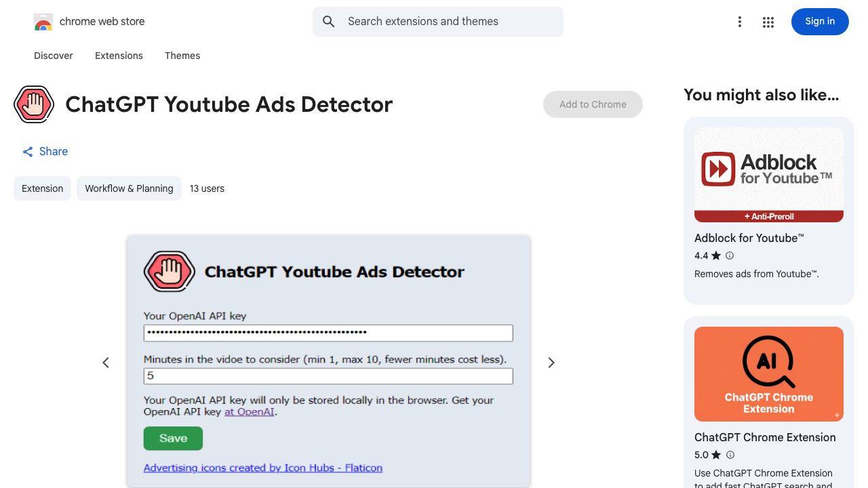Open the Google apps grid

(768, 22)
